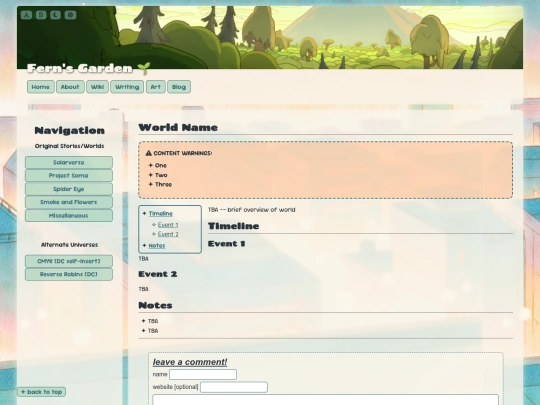540x405 pixels.
Task: Open the Fern's Garden site title
Action: point(80,68)
